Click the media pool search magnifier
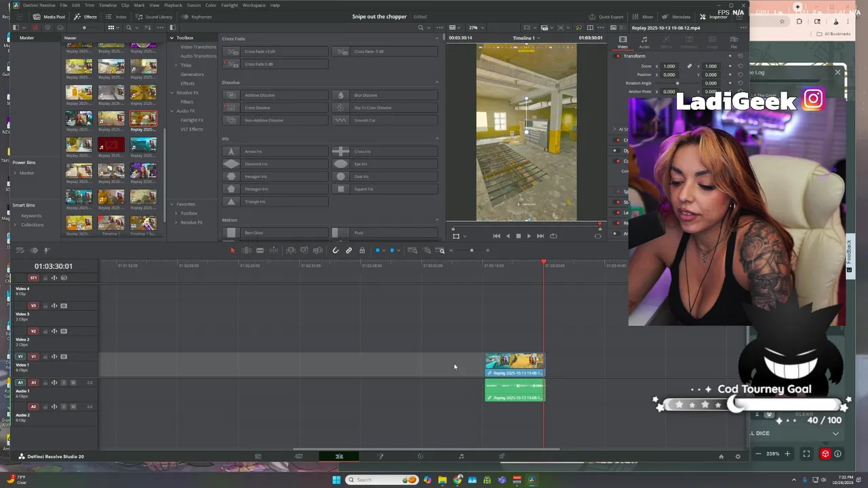The width and height of the screenshot is (868, 488). click(x=128, y=28)
